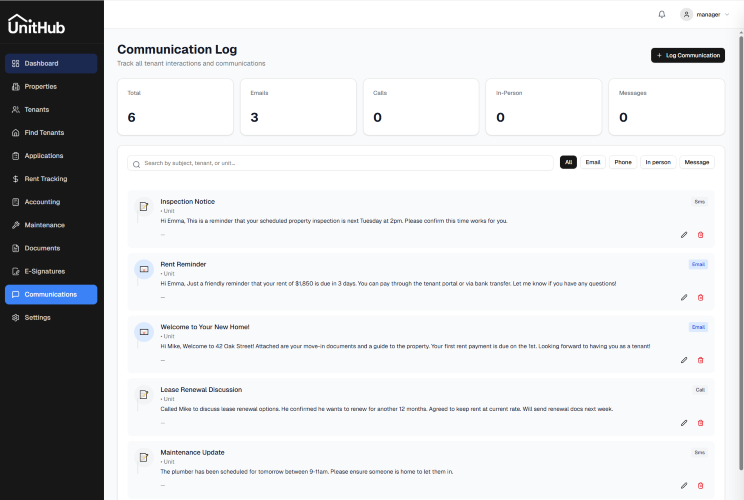Click the Messages count card
The image size is (744, 500).
point(667,107)
